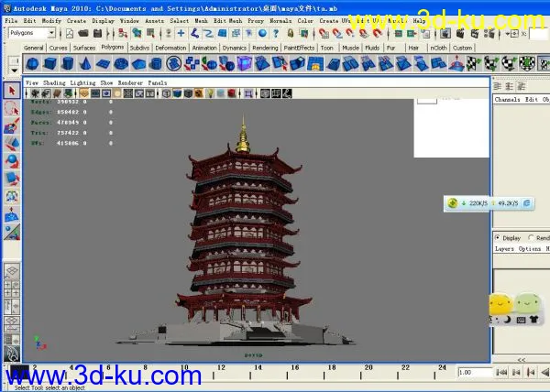Image resolution: width=550 pixels, height=392 pixels.
Task: Switch to the Curves shelf tab
Action: pos(59,48)
